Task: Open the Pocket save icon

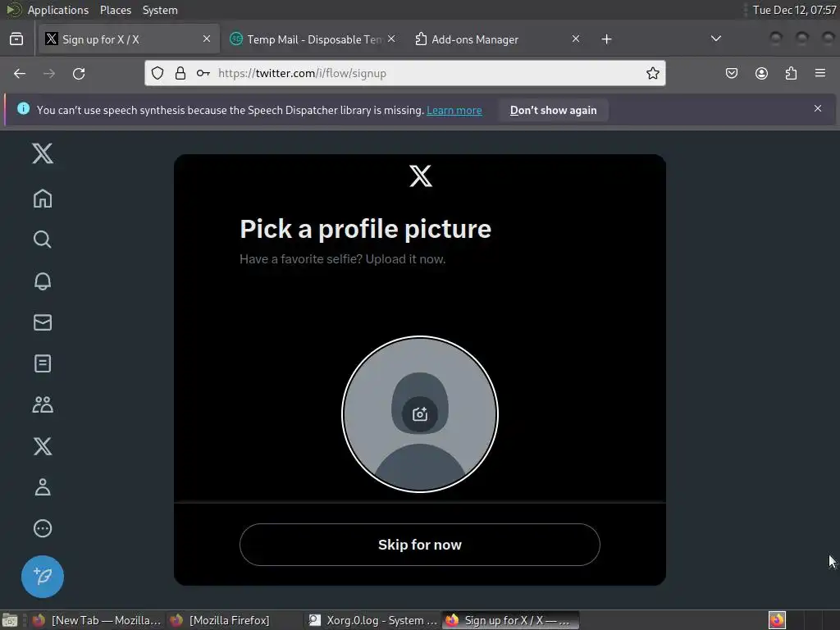Action: [731, 73]
